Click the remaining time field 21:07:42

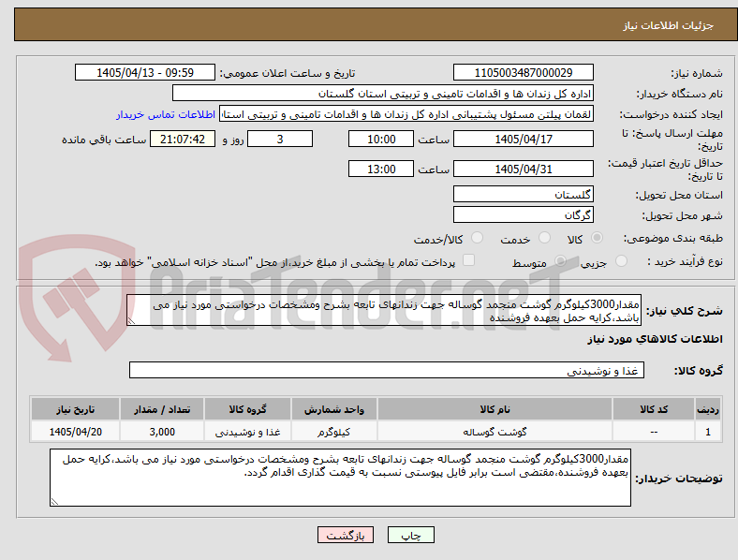point(183,139)
